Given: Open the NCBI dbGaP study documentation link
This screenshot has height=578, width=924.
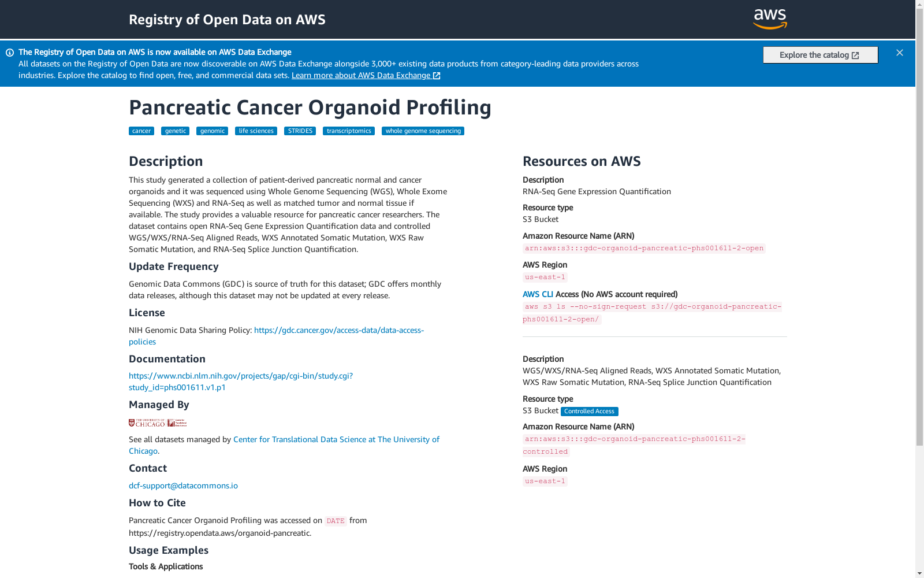Looking at the screenshot, I should point(241,381).
